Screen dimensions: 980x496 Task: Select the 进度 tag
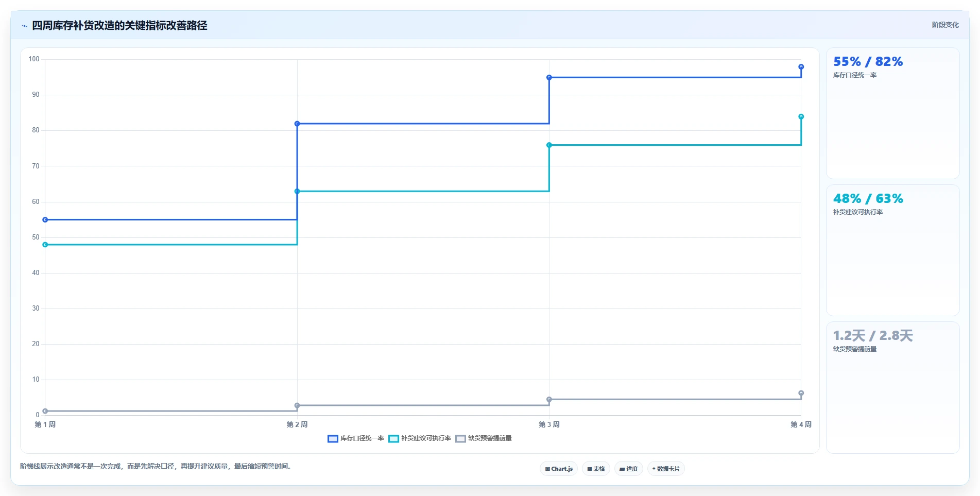click(628, 469)
